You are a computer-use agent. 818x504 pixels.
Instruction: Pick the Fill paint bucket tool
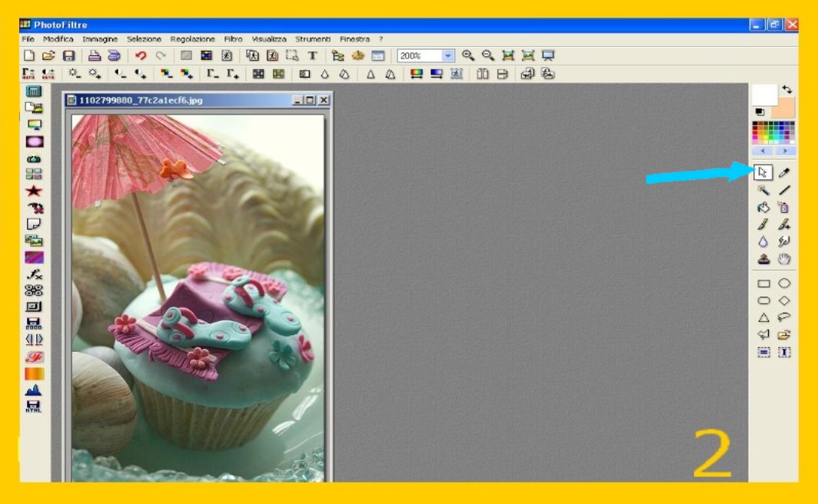click(763, 207)
